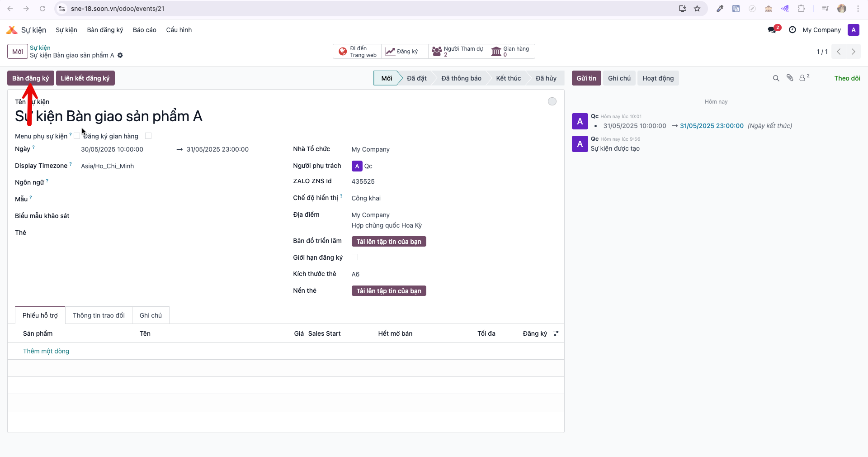
Task: Set stage to Đã đặt
Action: [x=416, y=78]
